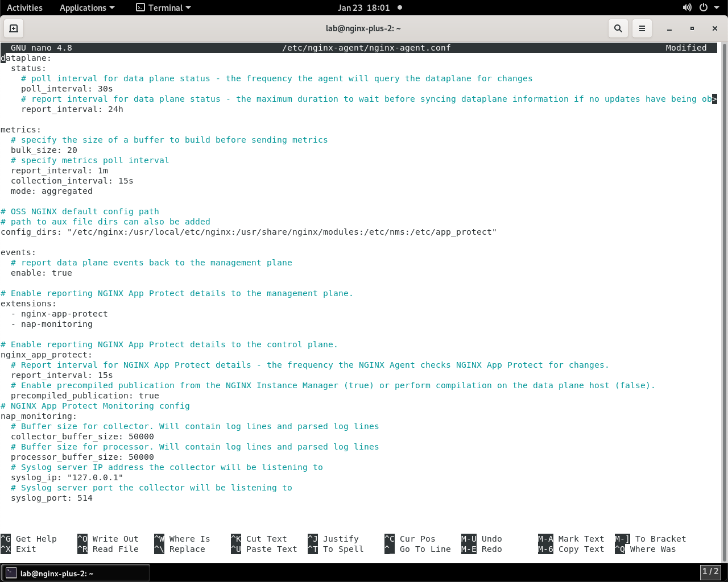Click the Go To Line shortcut
The height and width of the screenshot is (582, 728).
click(418, 549)
